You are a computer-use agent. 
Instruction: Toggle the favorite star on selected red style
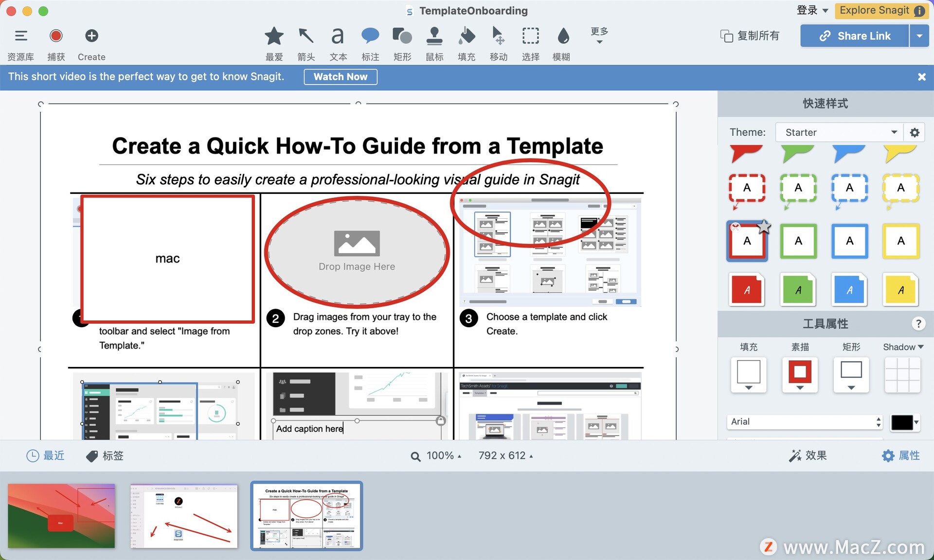pyautogui.click(x=764, y=226)
